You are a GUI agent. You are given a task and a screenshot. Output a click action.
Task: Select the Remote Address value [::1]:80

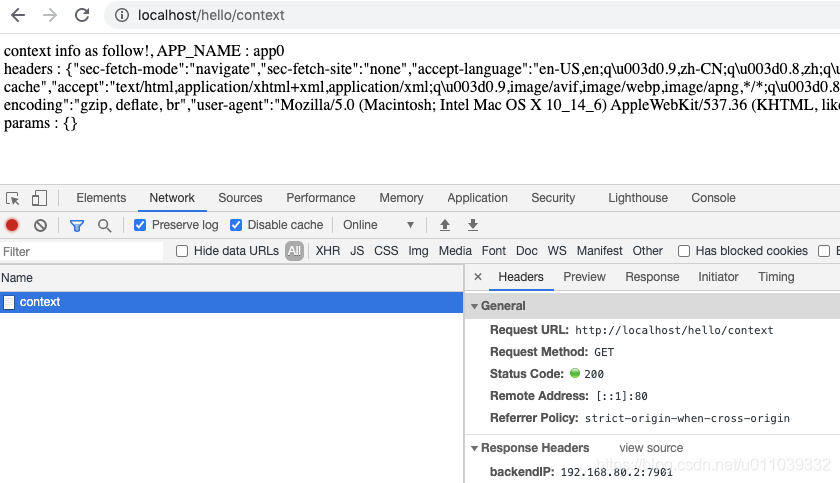pos(621,396)
